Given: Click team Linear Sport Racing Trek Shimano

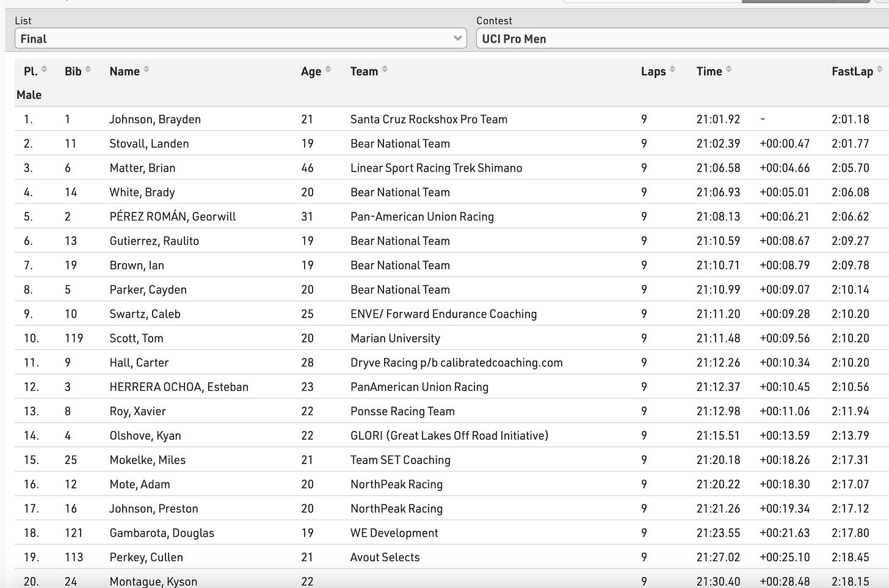Looking at the screenshot, I should click(x=437, y=169).
